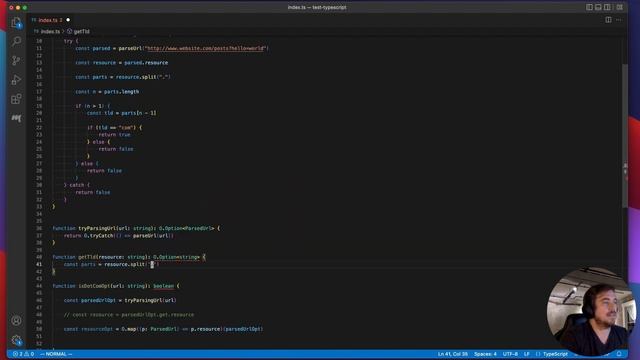This screenshot has height=360, width=640.
Task: Open the Source Control view
Action: (x=16, y=60)
